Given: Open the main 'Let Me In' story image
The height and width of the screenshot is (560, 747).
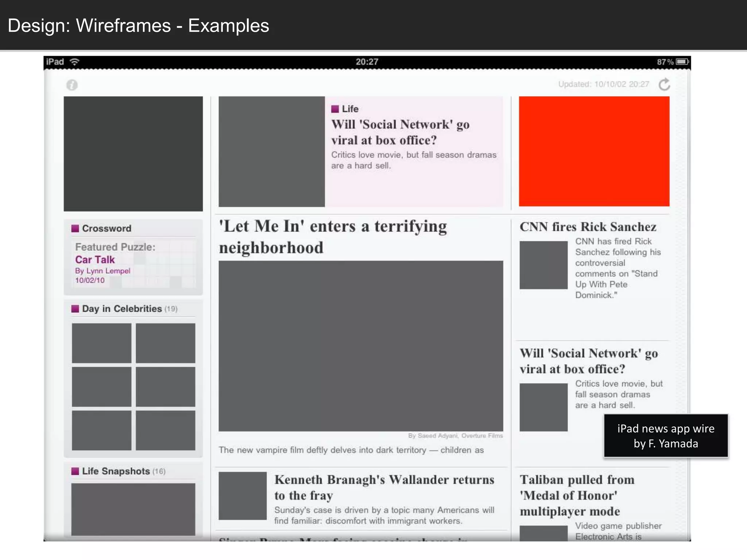Looking at the screenshot, I should point(361,346).
